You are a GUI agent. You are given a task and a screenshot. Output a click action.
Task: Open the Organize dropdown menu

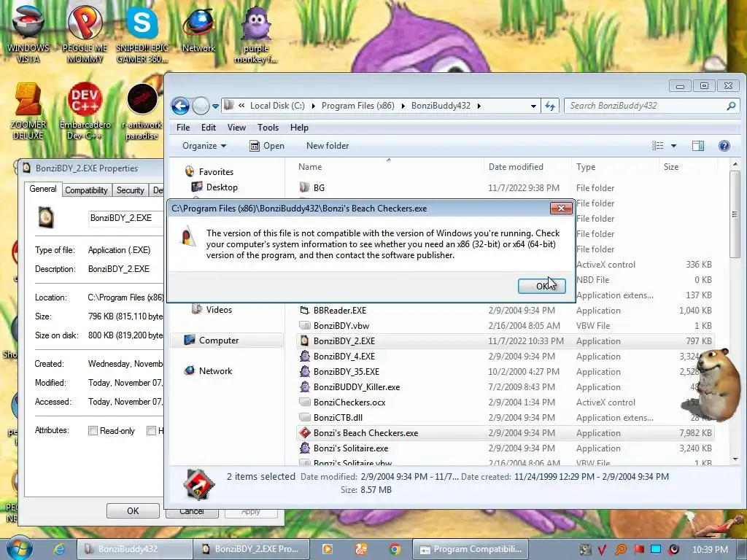(x=204, y=146)
